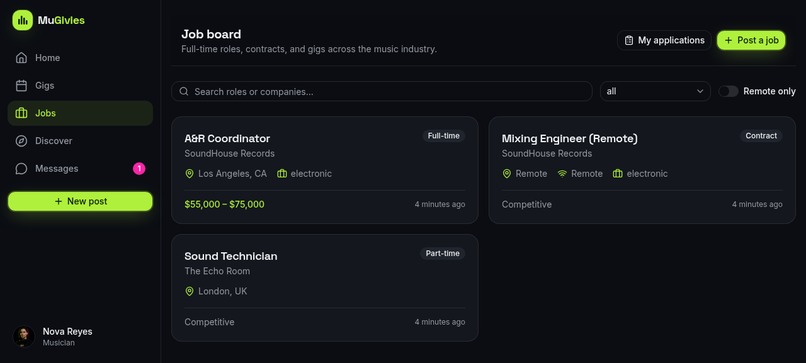Click the Full-time badge on A&R Coordinator
Image resolution: width=806 pixels, height=363 pixels.
click(x=444, y=136)
